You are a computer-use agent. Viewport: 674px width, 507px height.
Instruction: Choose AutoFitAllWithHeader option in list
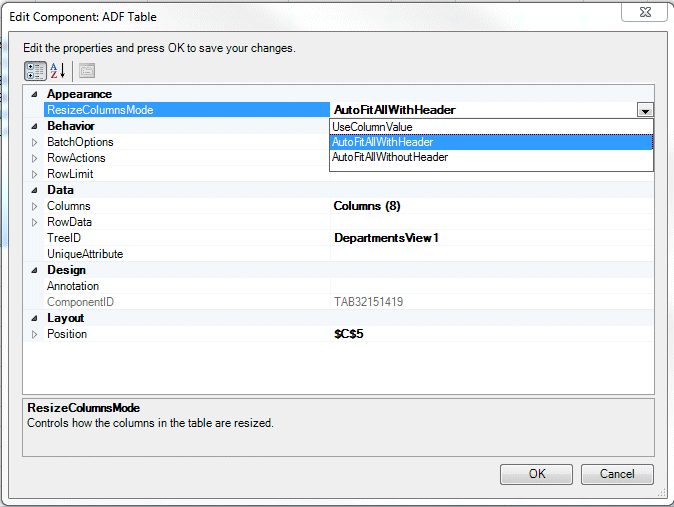click(491, 142)
